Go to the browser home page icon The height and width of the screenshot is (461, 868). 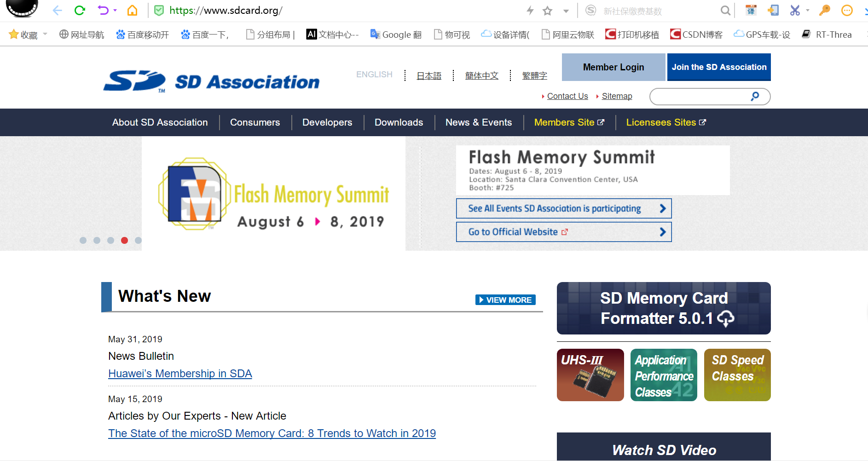point(133,11)
